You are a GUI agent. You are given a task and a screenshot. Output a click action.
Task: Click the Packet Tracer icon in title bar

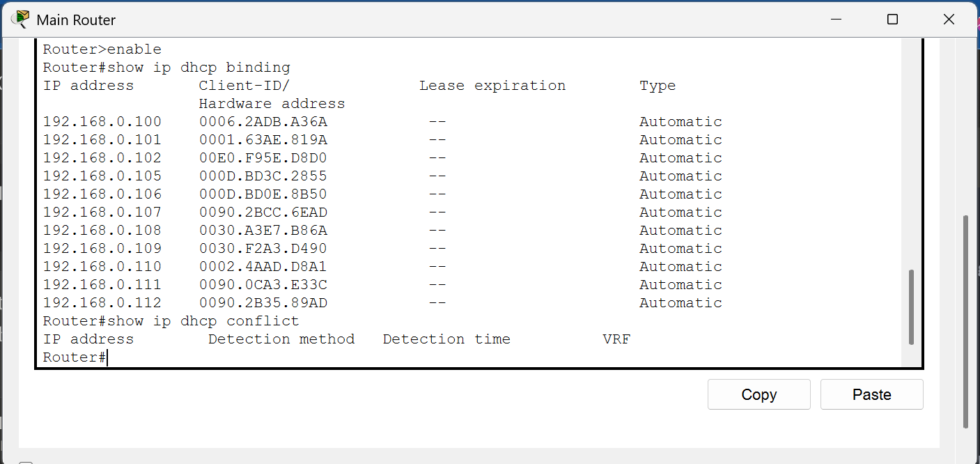[x=21, y=20]
